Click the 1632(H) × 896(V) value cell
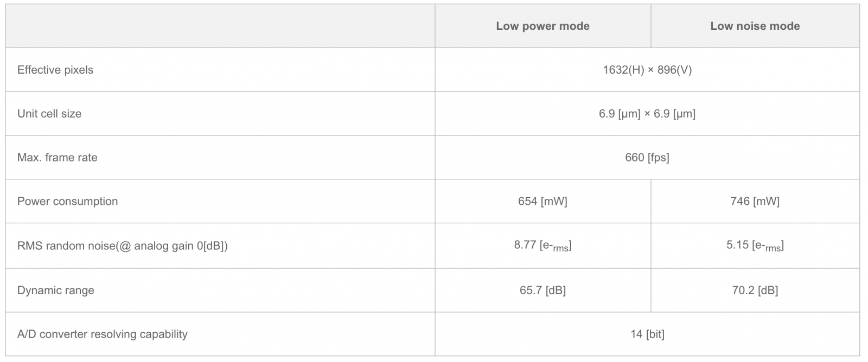This screenshot has height=362, width=868. tap(647, 70)
